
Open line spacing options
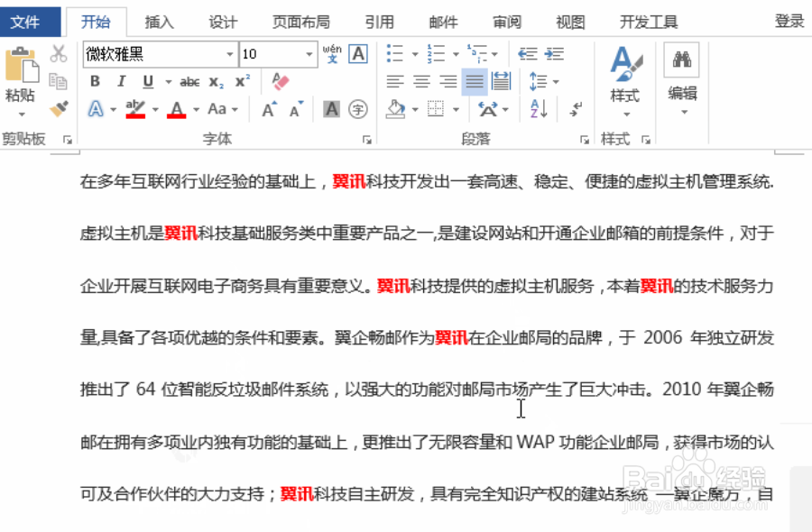[x=544, y=81]
